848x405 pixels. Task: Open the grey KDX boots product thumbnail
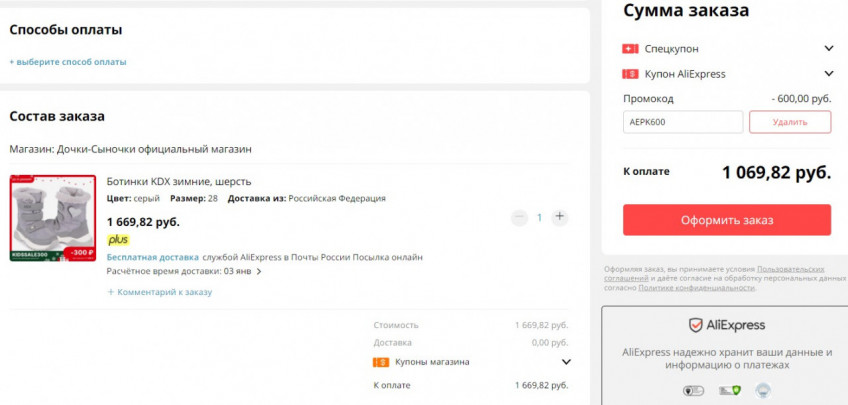pyautogui.click(x=53, y=219)
